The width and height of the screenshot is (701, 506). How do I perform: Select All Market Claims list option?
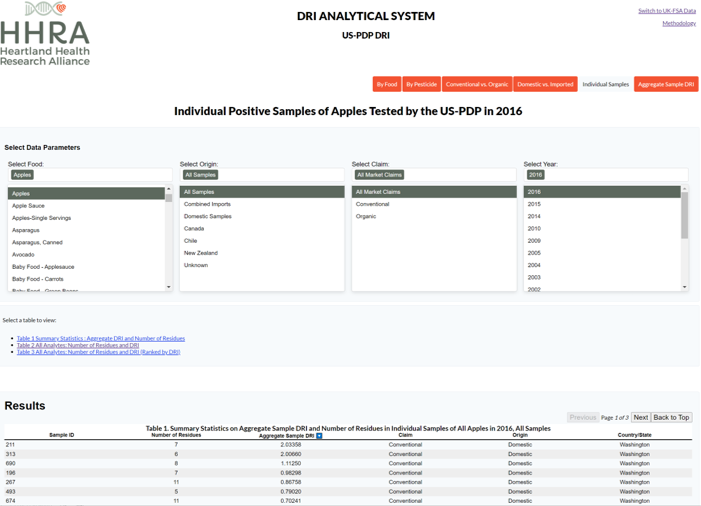pyautogui.click(x=434, y=192)
